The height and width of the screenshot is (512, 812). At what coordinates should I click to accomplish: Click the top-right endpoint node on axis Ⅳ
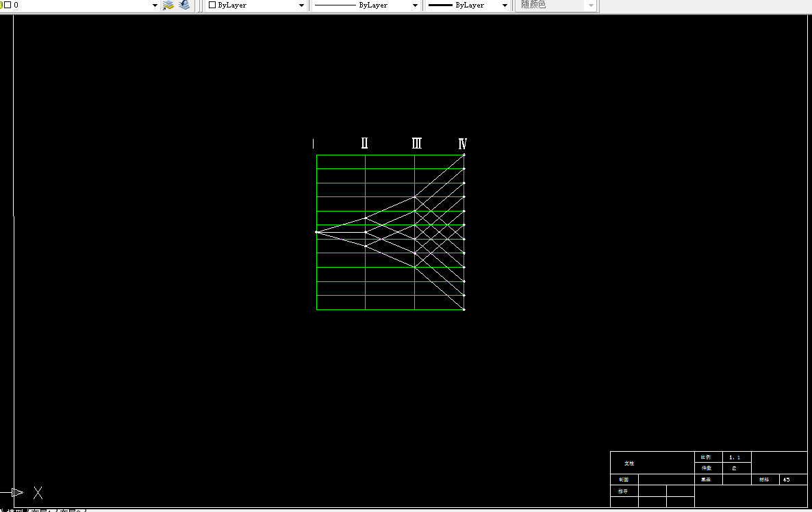pos(464,155)
